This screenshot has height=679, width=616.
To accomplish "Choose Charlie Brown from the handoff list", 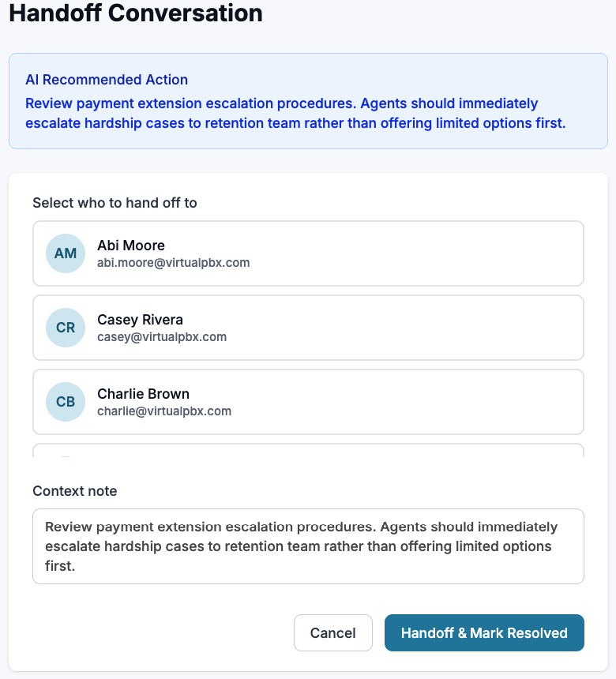I will pyautogui.click(x=308, y=401).
